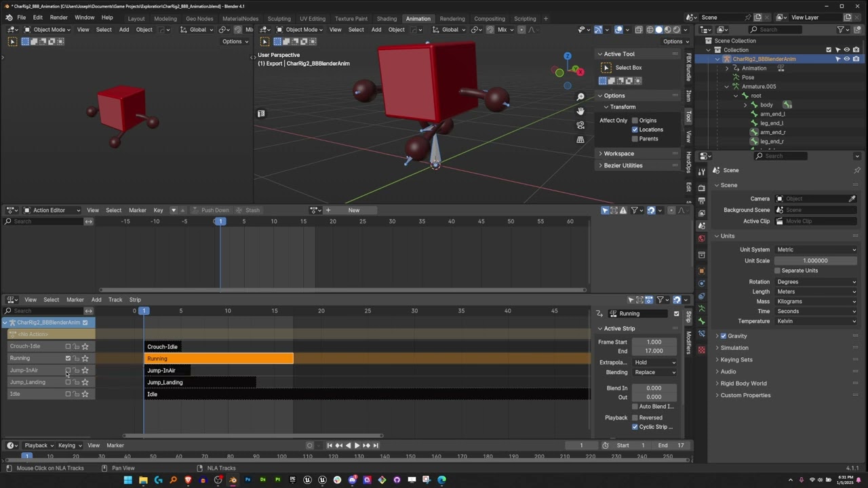The width and height of the screenshot is (868, 488).
Task: Toggle camera view gizmo icon
Action: [x=580, y=125]
